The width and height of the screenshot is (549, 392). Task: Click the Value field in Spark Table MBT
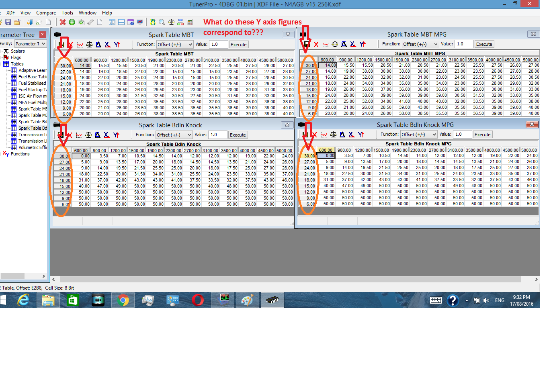(219, 45)
